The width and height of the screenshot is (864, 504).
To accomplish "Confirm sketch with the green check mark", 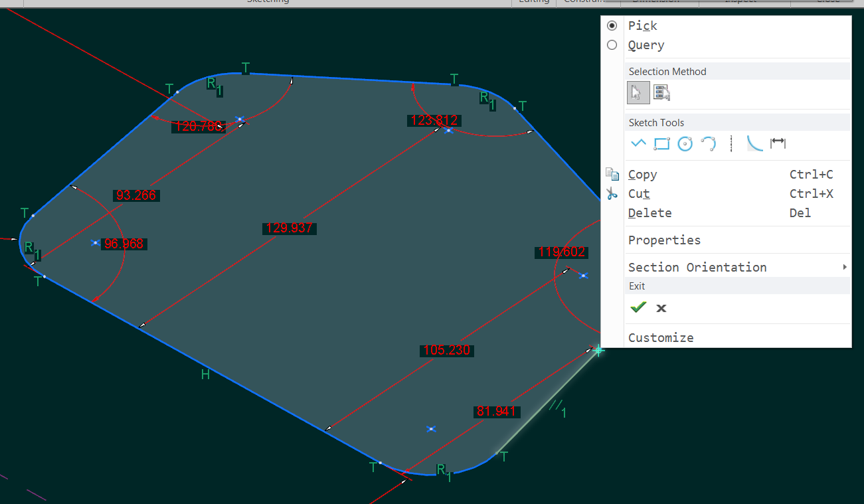I will pos(638,307).
